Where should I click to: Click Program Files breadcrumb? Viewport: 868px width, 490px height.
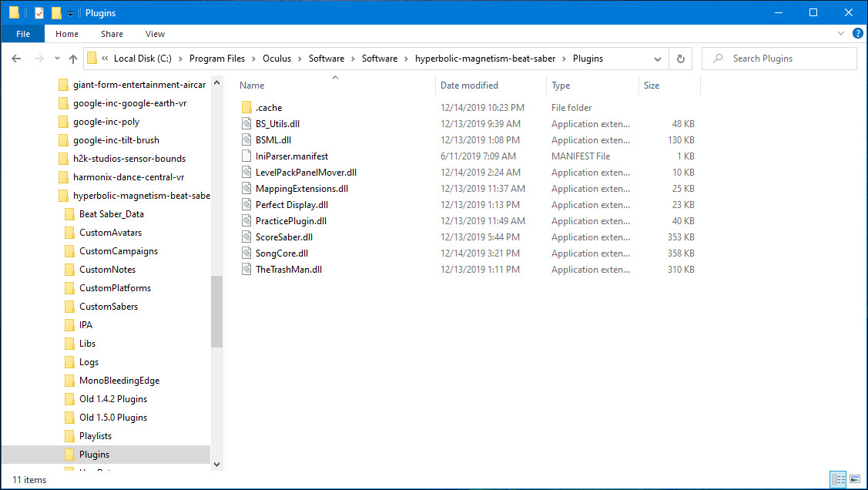(x=217, y=59)
